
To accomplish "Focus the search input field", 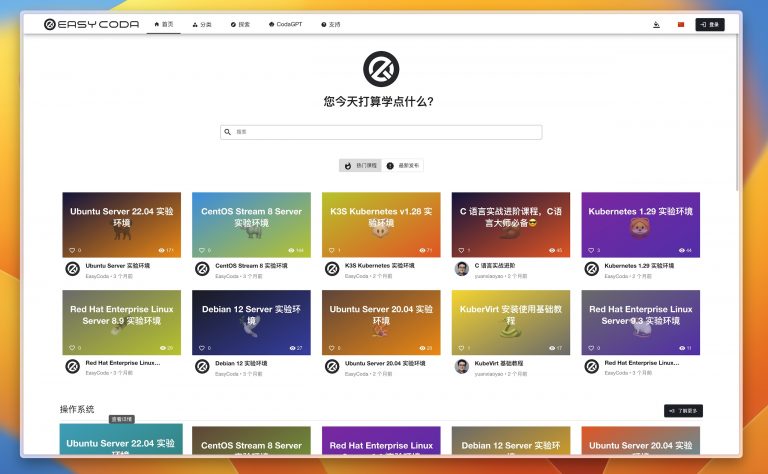I will pos(381,132).
